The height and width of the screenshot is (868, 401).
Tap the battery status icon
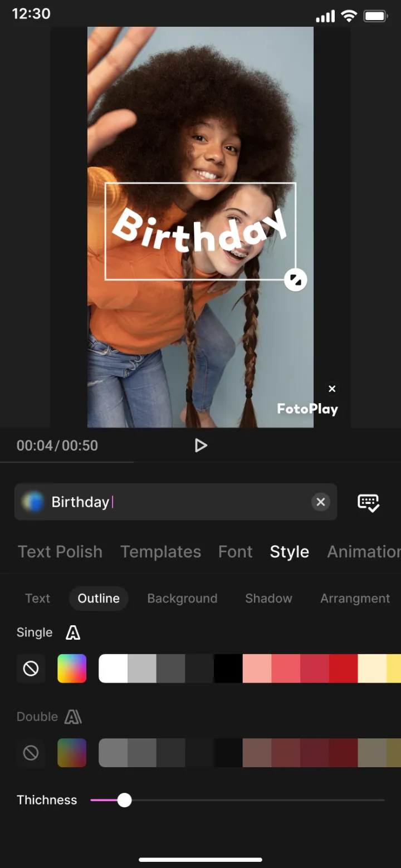(376, 16)
